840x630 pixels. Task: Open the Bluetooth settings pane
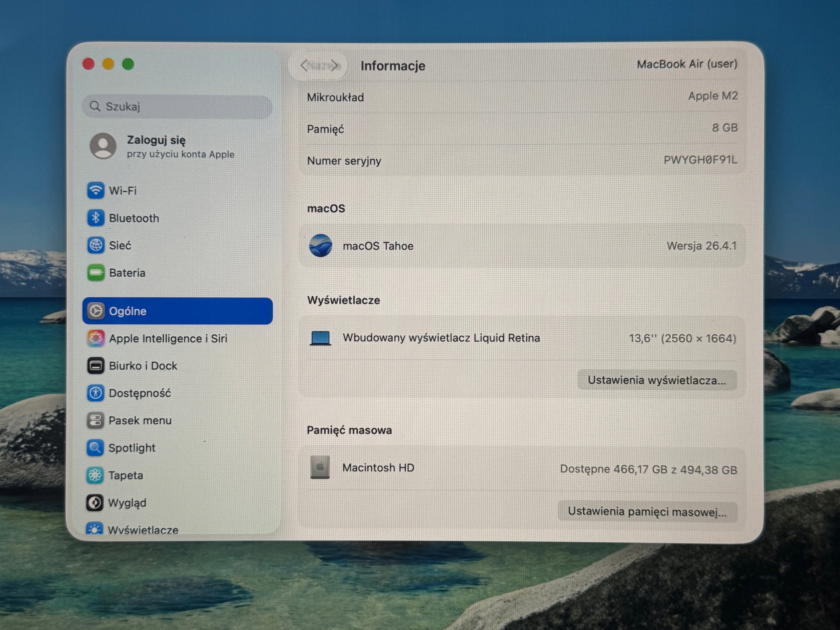point(177,218)
